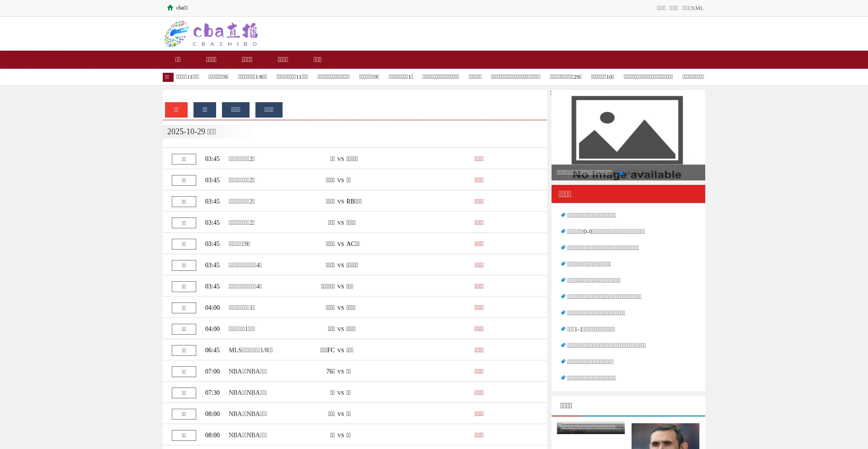
Task: Click the red status link in the 07:00 NBA row
Action: click(479, 372)
